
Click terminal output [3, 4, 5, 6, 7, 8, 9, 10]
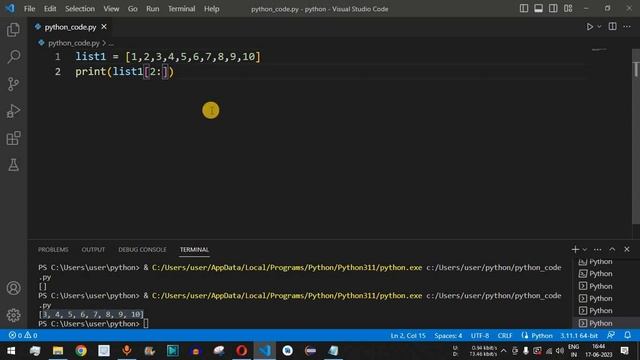tap(91, 314)
